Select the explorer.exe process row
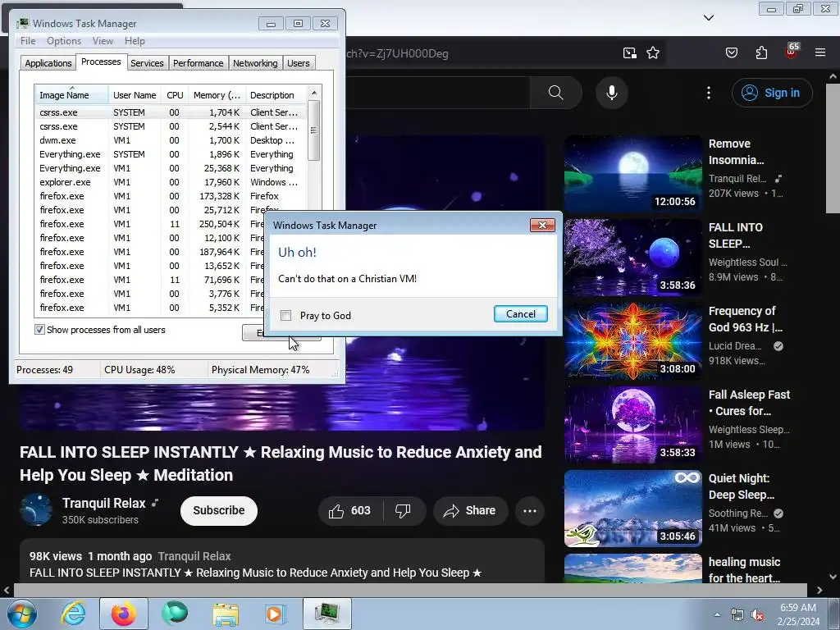Image resolution: width=840 pixels, height=630 pixels. (171, 182)
